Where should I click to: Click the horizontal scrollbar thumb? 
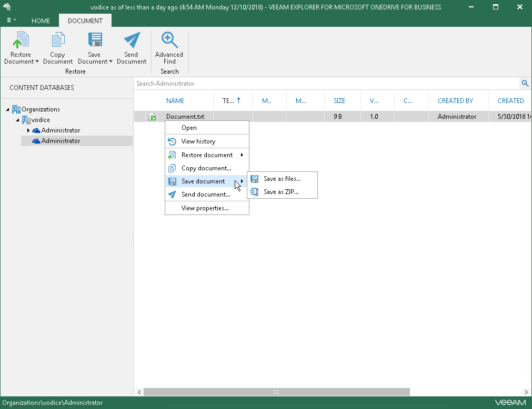click(276, 392)
